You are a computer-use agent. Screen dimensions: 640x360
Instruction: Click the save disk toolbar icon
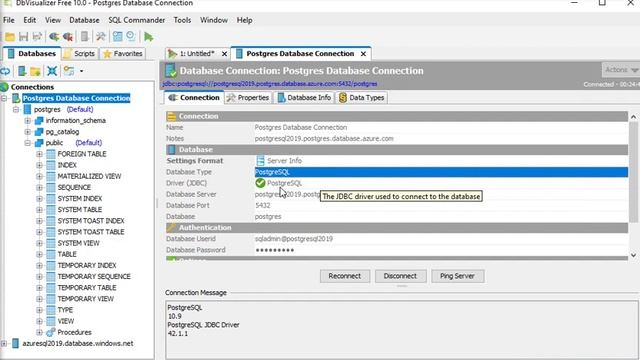coord(23,37)
